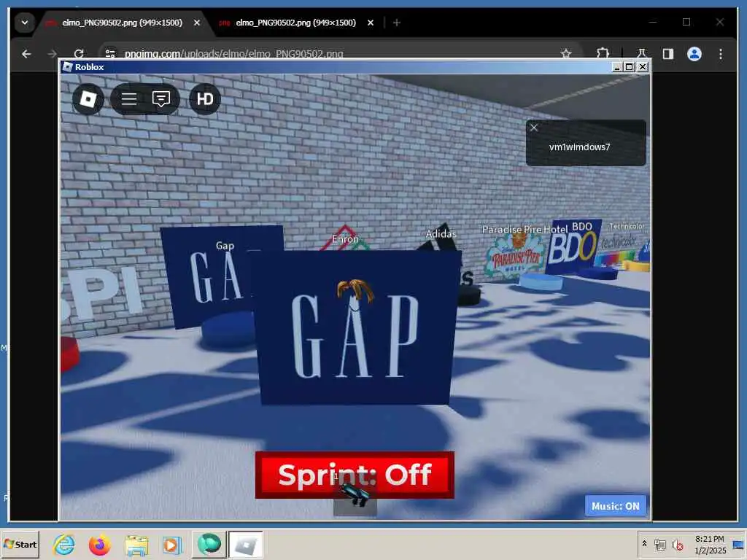
Task: Open Chrome Labs flask icon
Action: (x=641, y=54)
